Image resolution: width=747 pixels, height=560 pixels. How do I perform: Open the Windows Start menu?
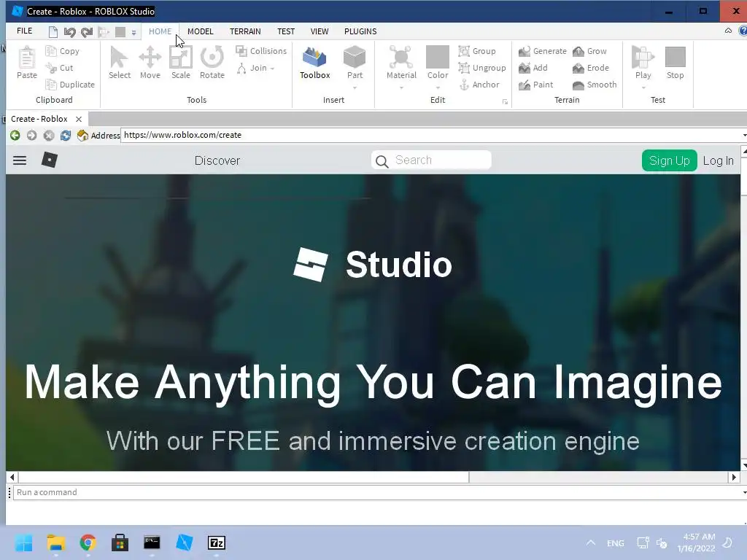pos(24,542)
